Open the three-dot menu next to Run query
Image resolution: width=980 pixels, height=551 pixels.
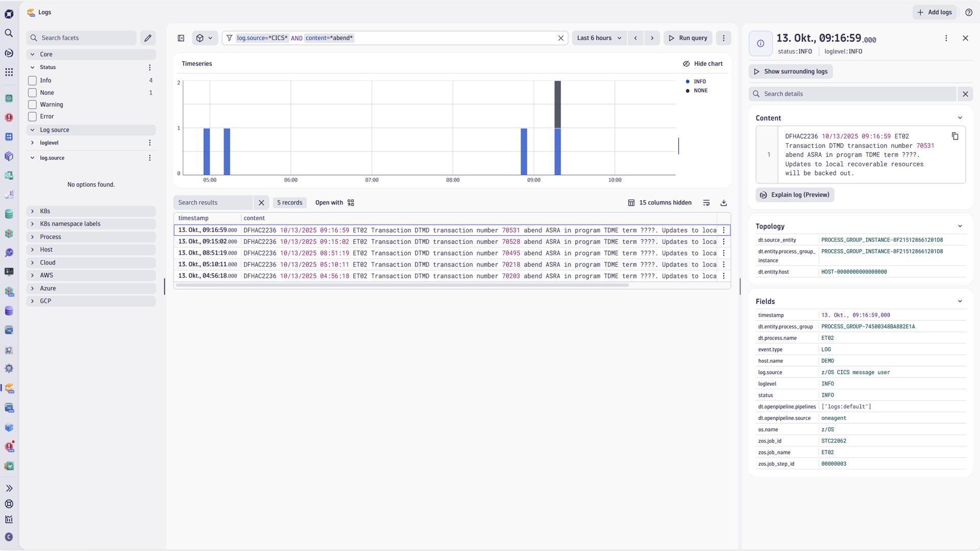click(723, 38)
